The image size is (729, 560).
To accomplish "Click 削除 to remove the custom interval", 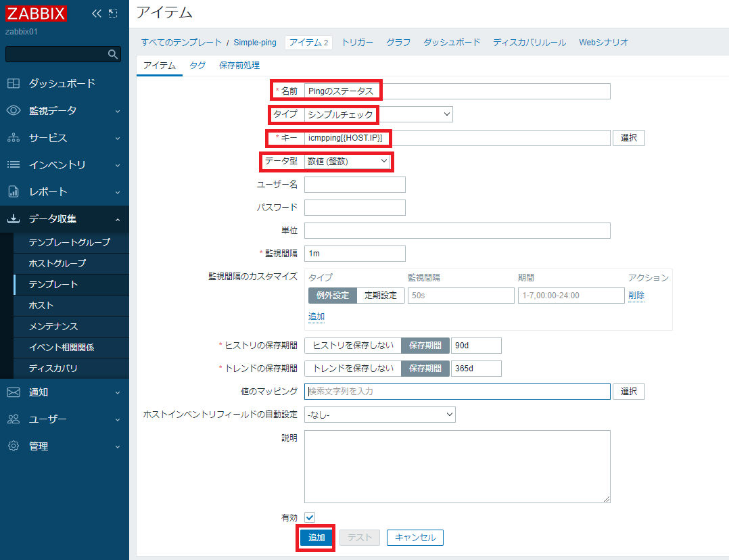I will (x=636, y=295).
